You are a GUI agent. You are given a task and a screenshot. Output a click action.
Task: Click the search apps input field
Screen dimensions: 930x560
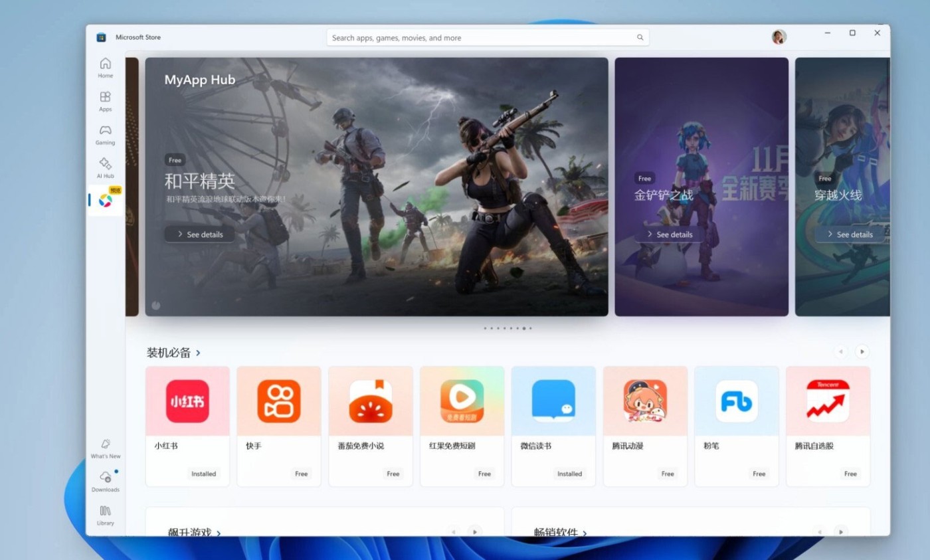pos(482,38)
